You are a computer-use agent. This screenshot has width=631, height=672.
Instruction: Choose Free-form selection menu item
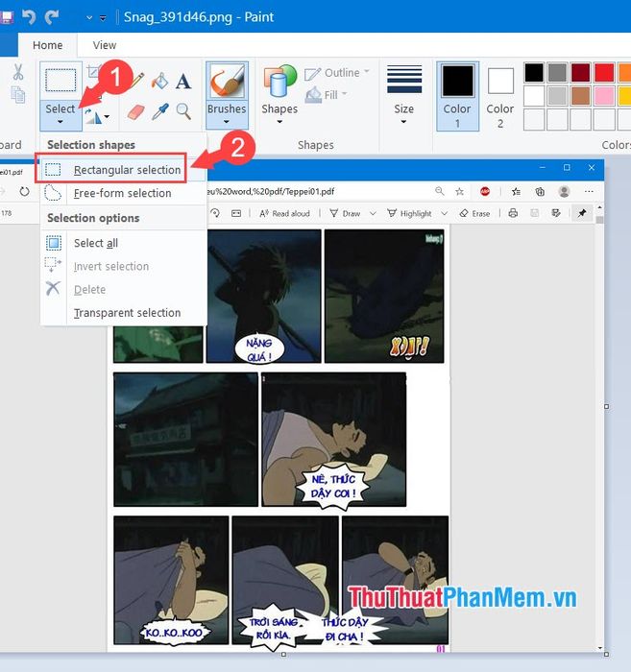click(x=124, y=193)
